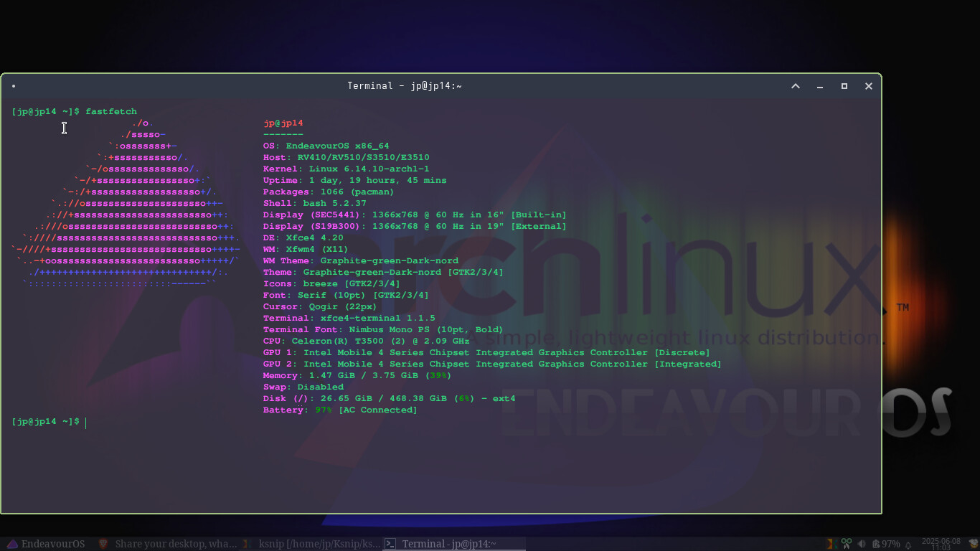Click the 'Icons: breeze' line
The height and width of the screenshot is (551, 980).
point(332,283)
